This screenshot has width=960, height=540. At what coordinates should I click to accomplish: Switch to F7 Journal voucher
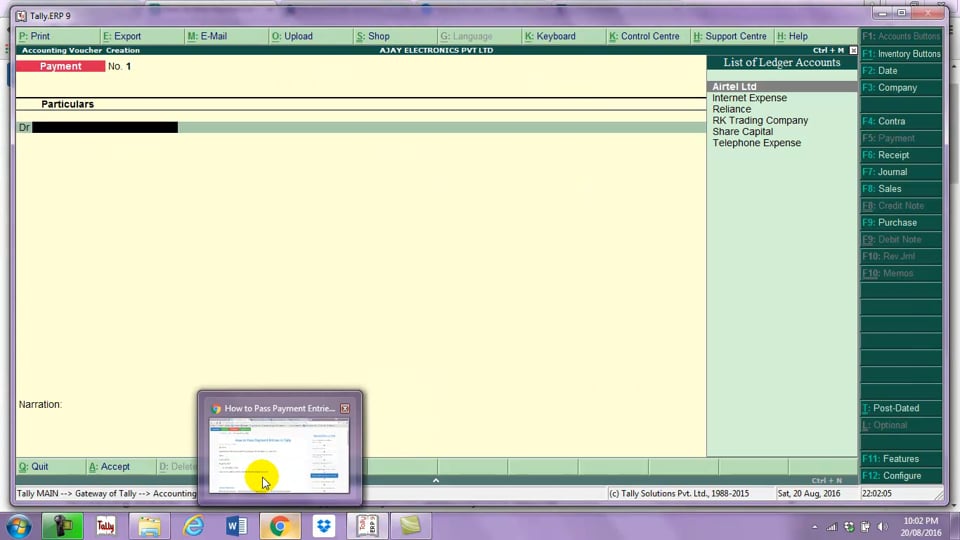pos(901,172)
